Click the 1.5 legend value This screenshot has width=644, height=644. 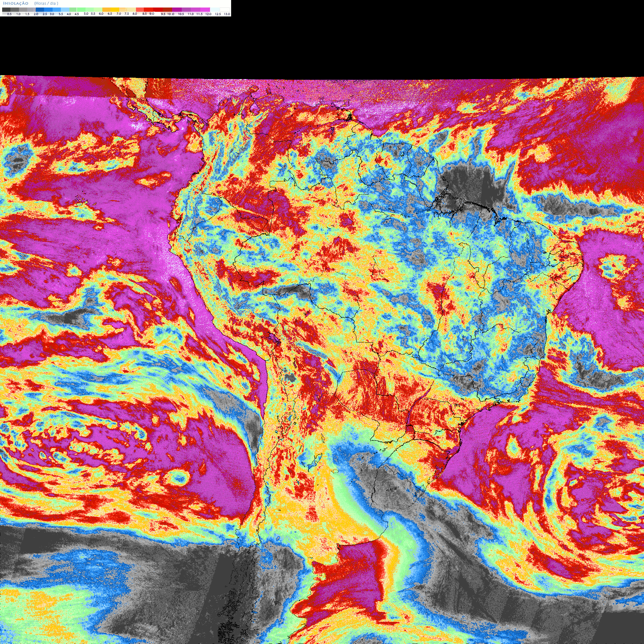(x=27, y=14)
